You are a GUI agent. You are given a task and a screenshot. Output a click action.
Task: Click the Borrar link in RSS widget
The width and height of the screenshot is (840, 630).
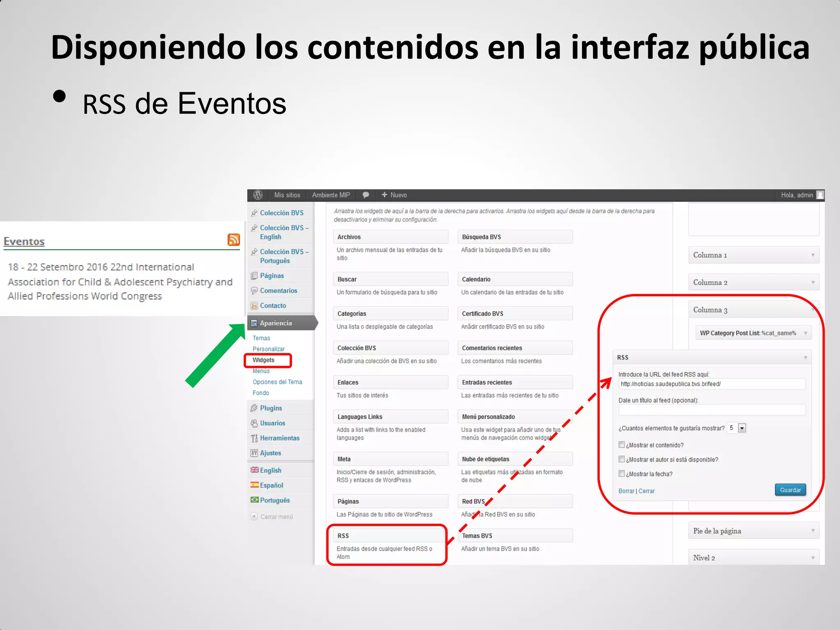click(x=626, y=491)
